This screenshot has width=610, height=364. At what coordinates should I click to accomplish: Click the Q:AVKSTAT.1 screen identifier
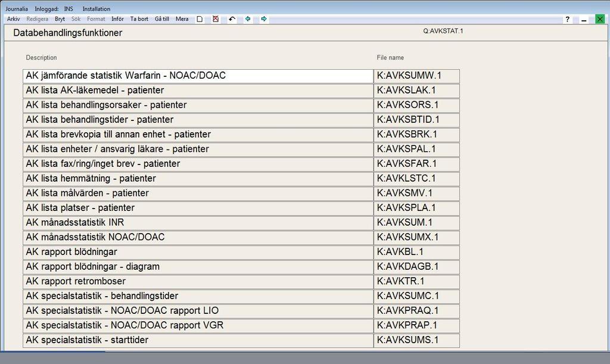pyautogui.click(x=443, y=31)
